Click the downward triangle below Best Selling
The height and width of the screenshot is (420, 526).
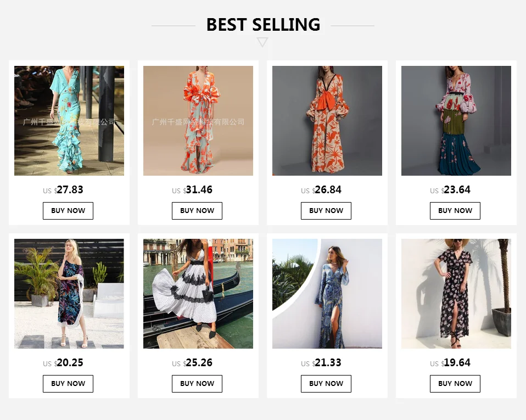point(262,42)
